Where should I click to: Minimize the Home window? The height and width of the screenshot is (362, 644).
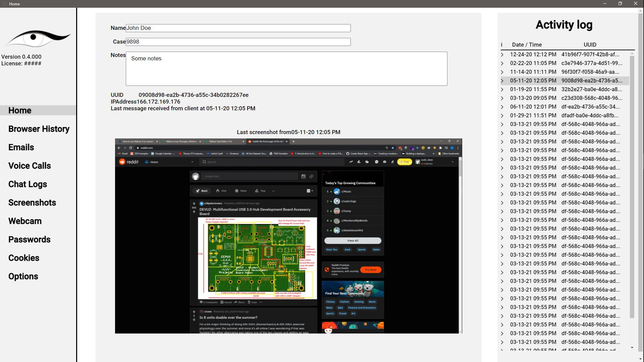[605, 4]
